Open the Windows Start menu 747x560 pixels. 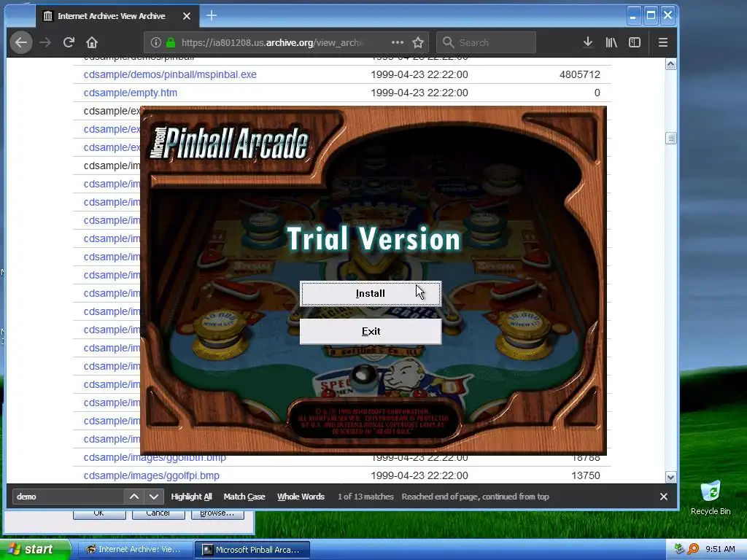tap(35, 549)
